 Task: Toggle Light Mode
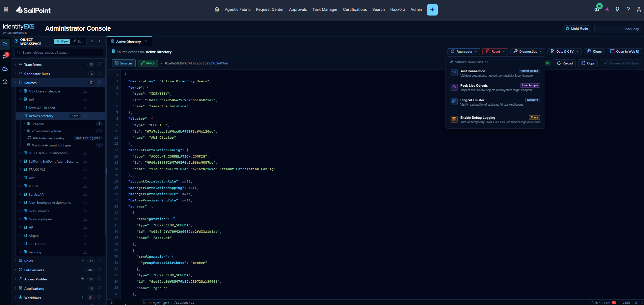tap(577, 29)
